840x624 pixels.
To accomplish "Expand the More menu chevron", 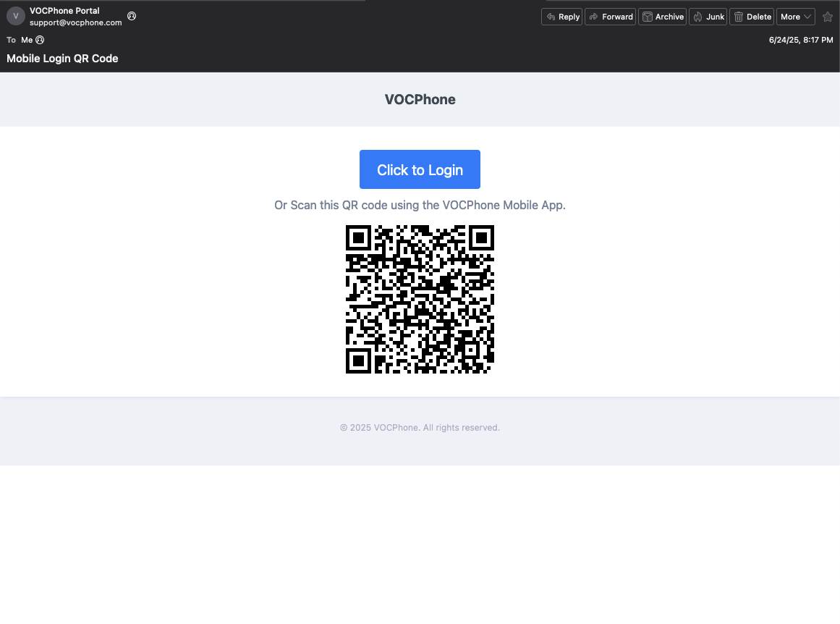I will [x=806, y=16].
